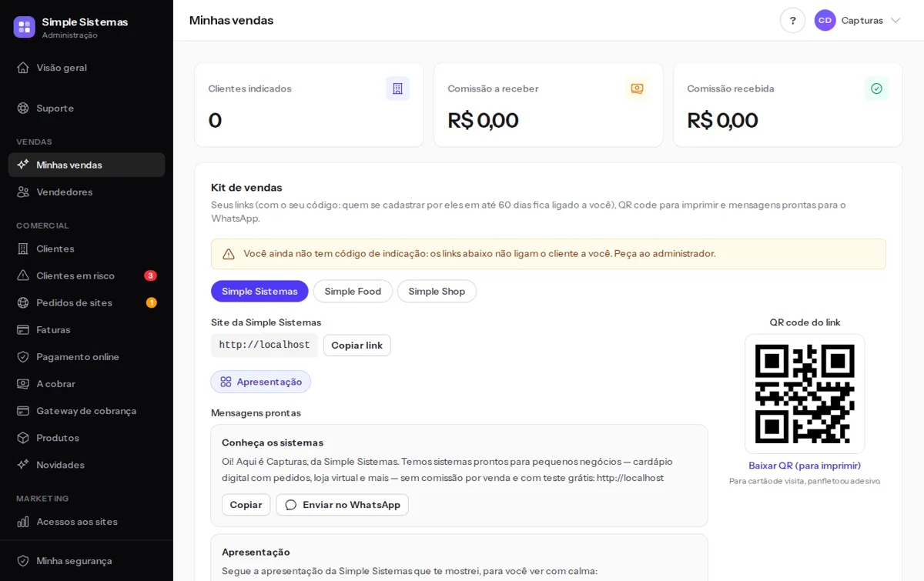Screen dimensions: 924x581
Task: Click the QR code image
Action: 805,394
